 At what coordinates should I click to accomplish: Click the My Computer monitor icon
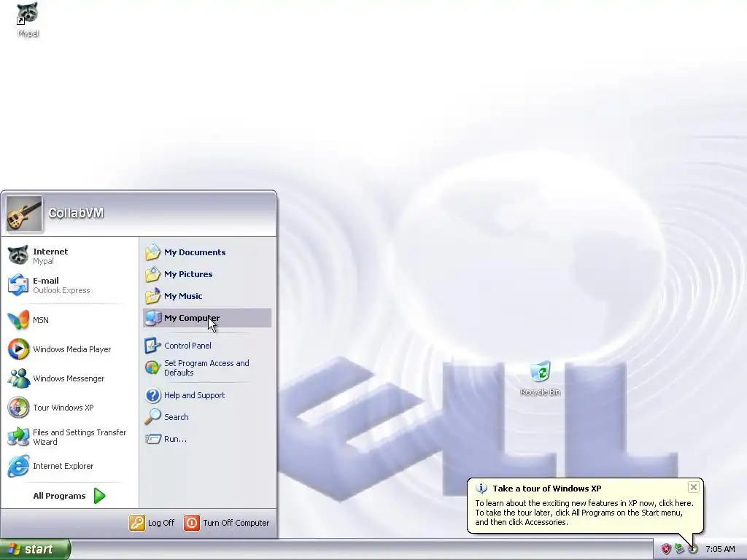click(x=152, y=318)
